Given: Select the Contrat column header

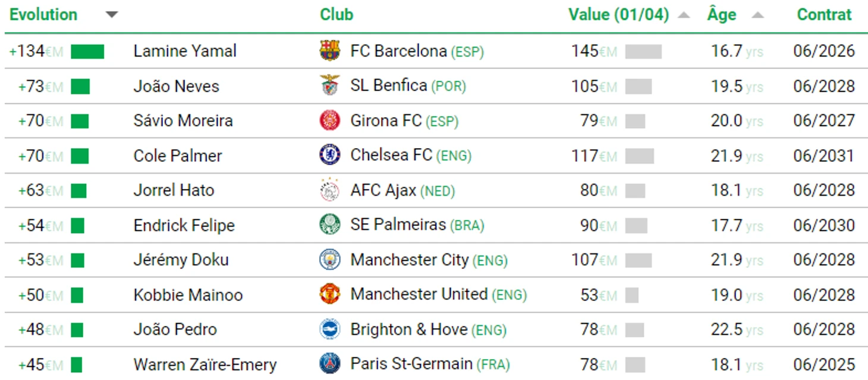Looking at the screenshot, I should click(824, 14).
